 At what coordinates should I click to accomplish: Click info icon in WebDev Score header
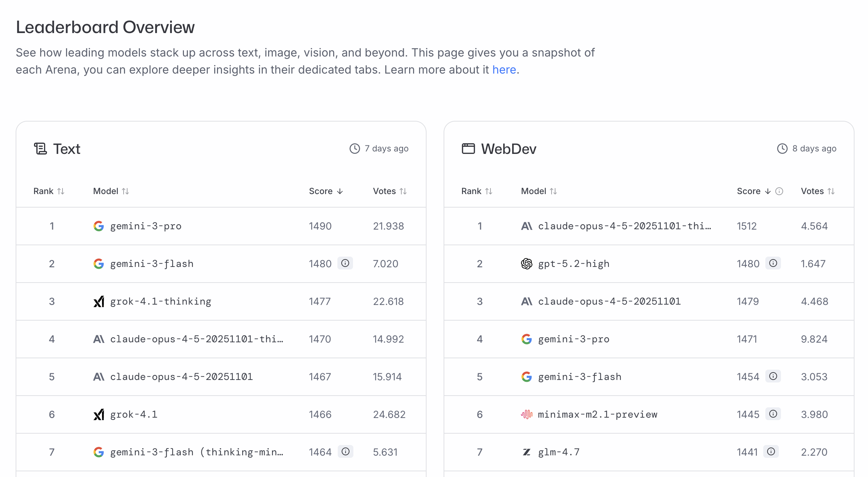tap(779, 191)
